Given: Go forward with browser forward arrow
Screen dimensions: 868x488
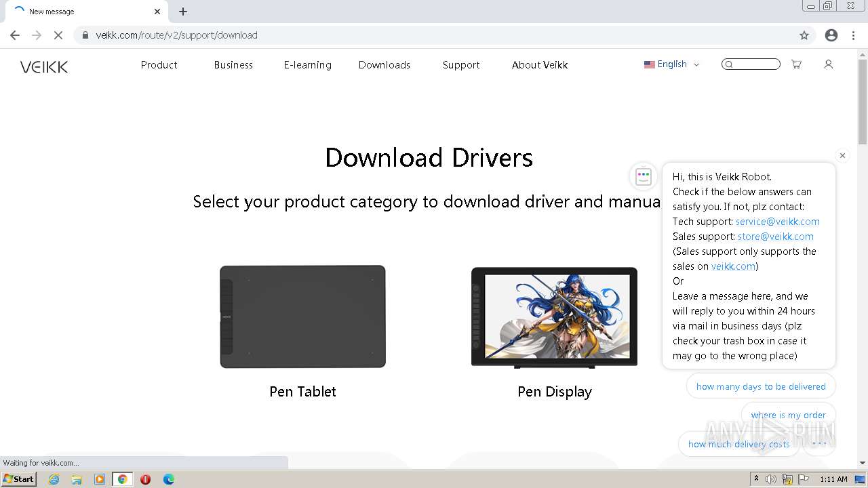Looking at the screenshot, I should [x=37, y=35].
